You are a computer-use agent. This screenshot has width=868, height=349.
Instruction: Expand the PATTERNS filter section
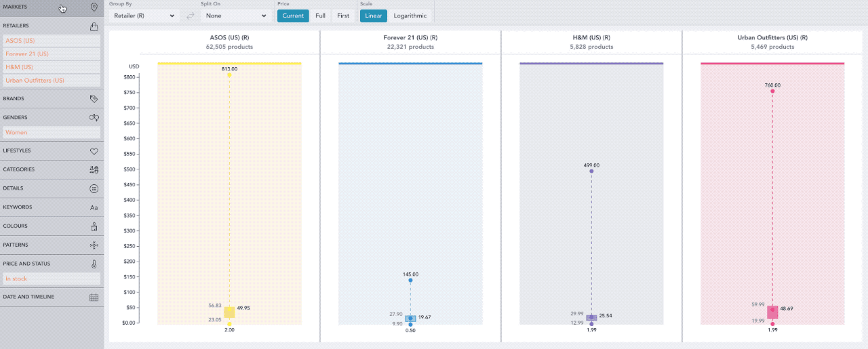pos(52,245)
